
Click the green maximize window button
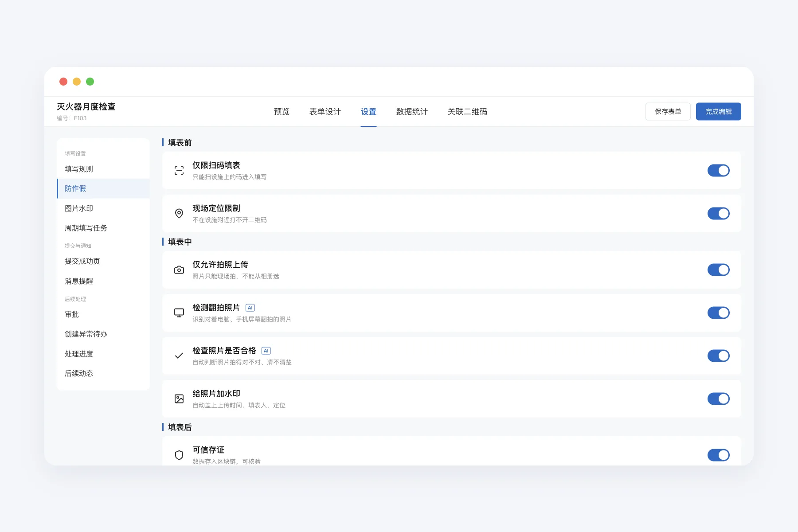click(90, 82)
